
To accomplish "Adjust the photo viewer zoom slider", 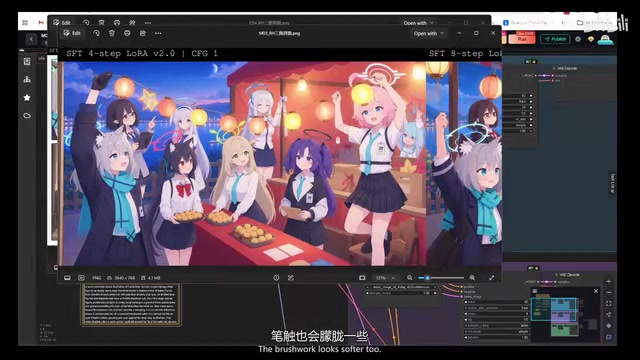I will tap(441, 278).
